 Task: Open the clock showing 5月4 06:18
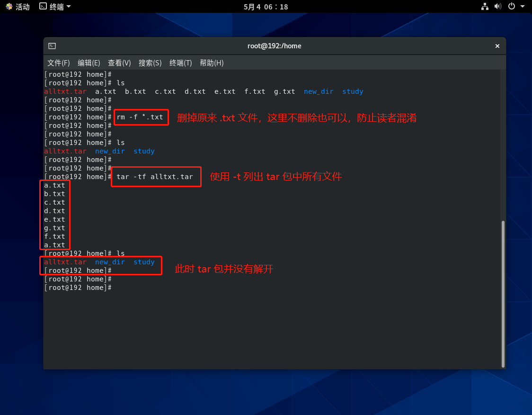click(x=266, y=7)
